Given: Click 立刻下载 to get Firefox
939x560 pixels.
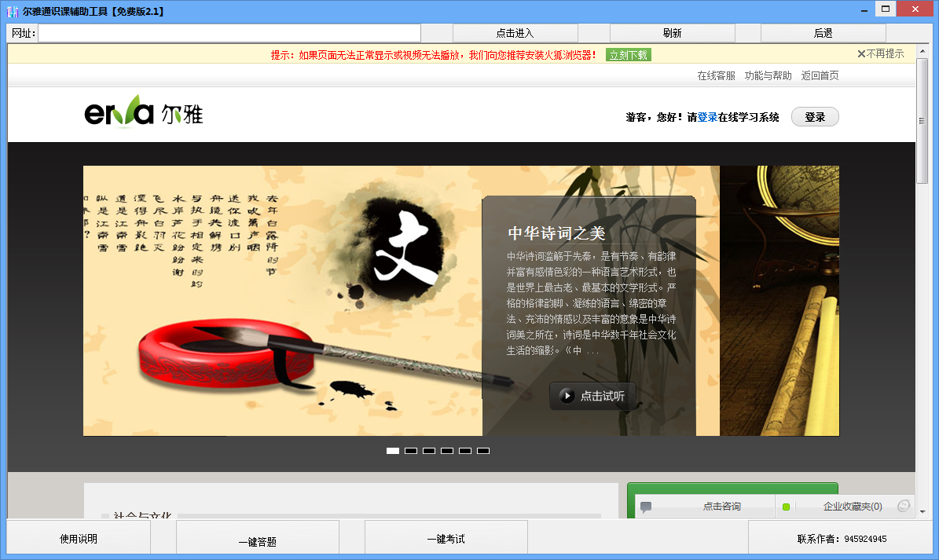Looking at the screenshot, I should pyautogui.click(x=629, y=56).
